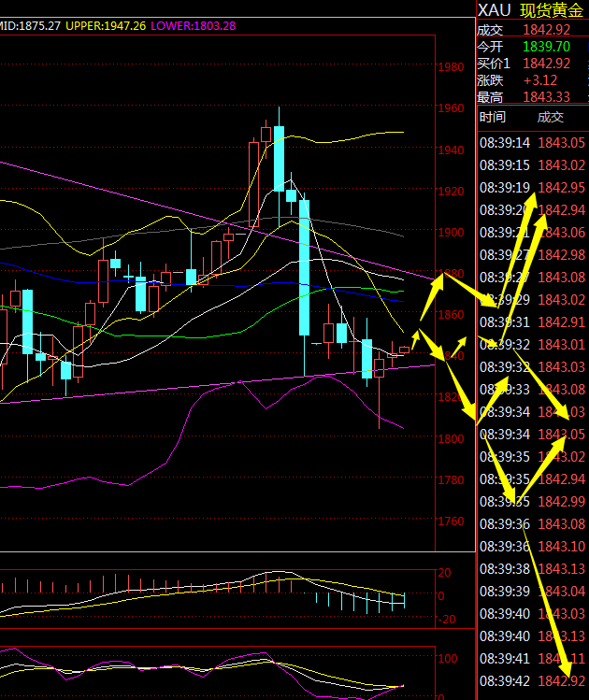This screenshot has width=589, height=700.
Task: Click the MID:1875.27 Bollinger label
Action: [x=30, y=26]
